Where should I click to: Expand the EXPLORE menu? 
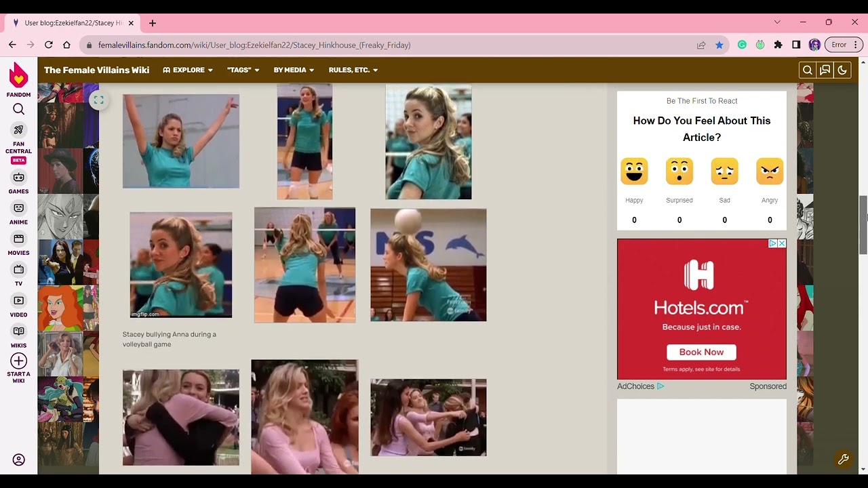[x=188, y=70]
